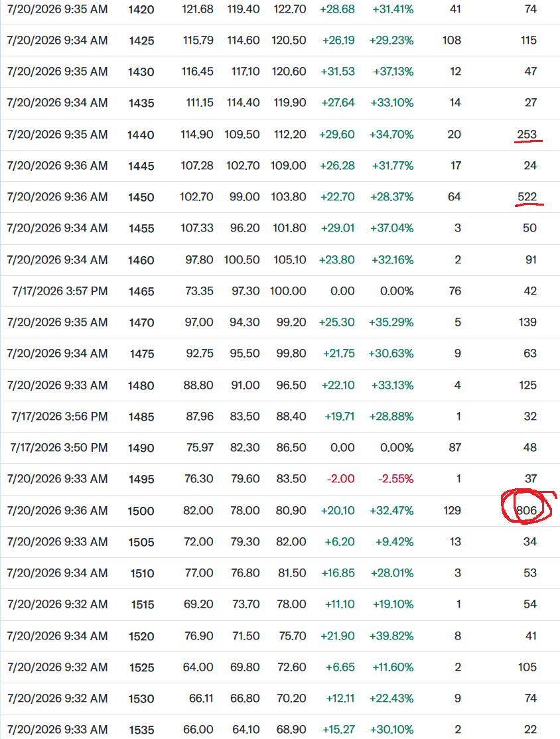Viewport: 560px width, 739px height.
Task: Click the 7/17/2026 3:50 PM timestamp
Action: [59, 448]
